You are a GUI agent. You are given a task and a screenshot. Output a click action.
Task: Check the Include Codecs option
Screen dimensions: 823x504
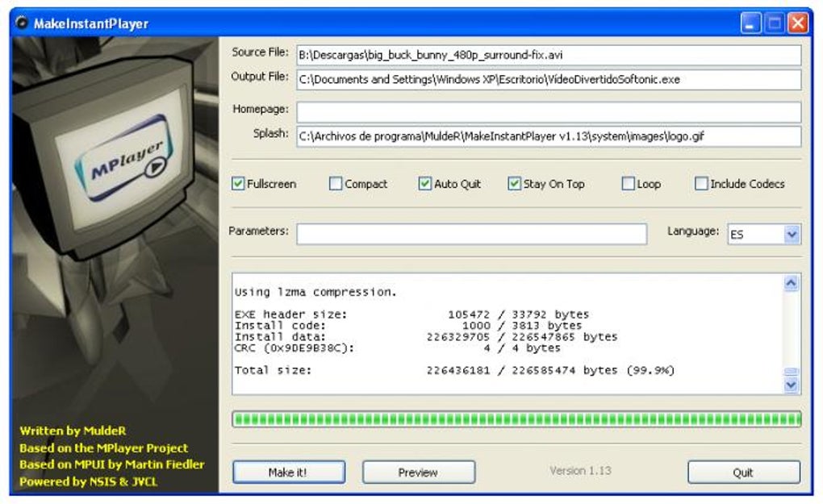coord(700,184)
